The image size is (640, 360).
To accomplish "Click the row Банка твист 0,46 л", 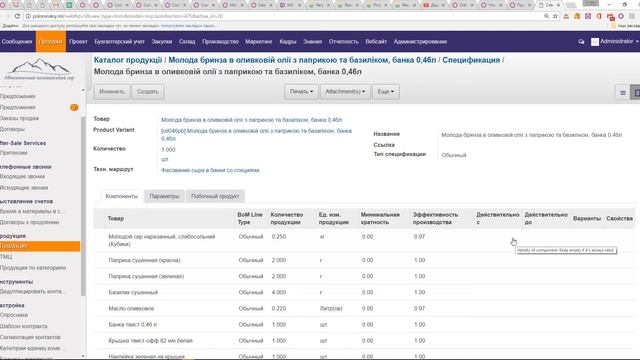I will [x=363, y=324].
